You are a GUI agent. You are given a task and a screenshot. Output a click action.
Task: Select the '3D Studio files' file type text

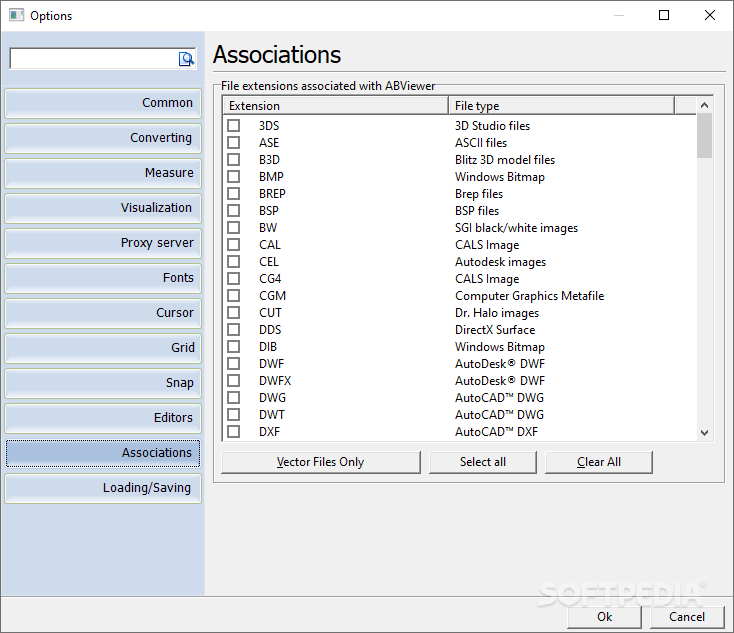[x=492, y=126]
